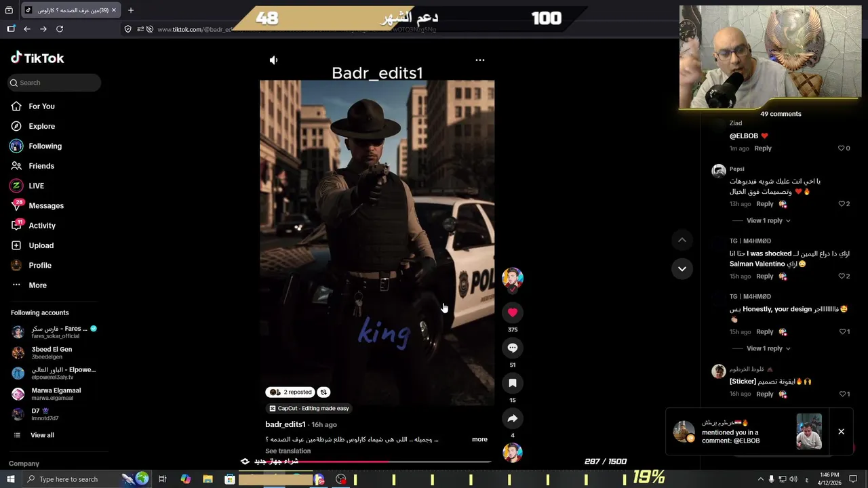
Task: Expand video caption with more
Action: point(479,439)
